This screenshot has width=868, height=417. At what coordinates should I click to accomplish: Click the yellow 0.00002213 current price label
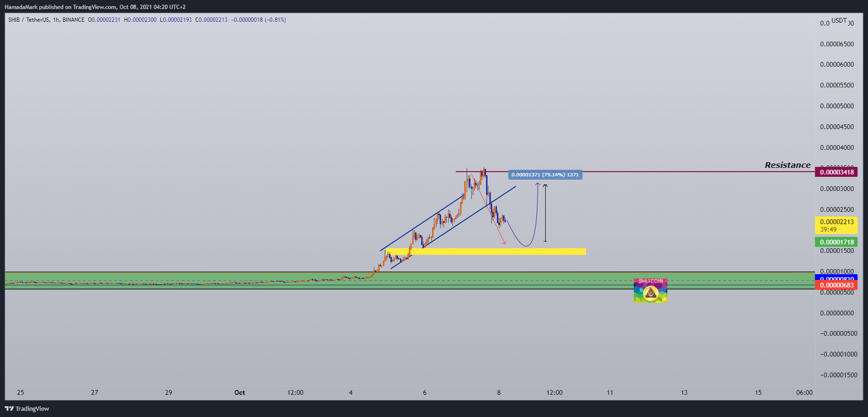coord(836,226)
